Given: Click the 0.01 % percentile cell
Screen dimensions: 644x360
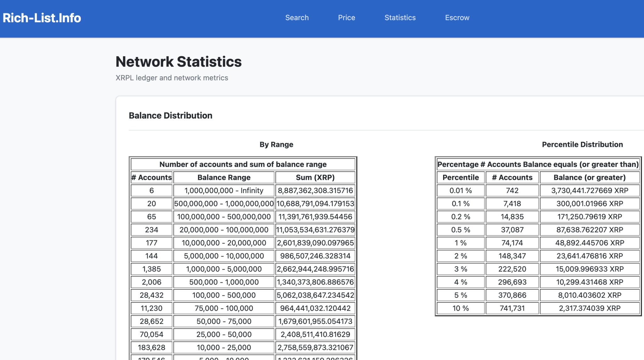Looking at the screenshot, I should (x=460, y=191).
